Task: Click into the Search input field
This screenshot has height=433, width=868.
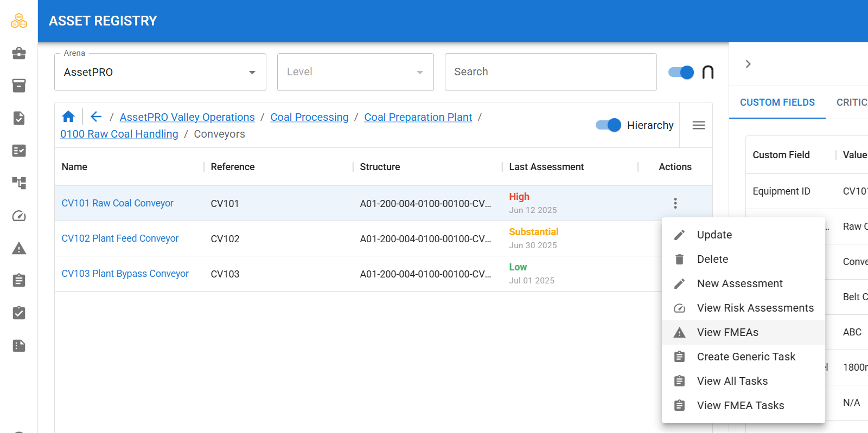Action: pyautogui.click(x=551, y=72)
